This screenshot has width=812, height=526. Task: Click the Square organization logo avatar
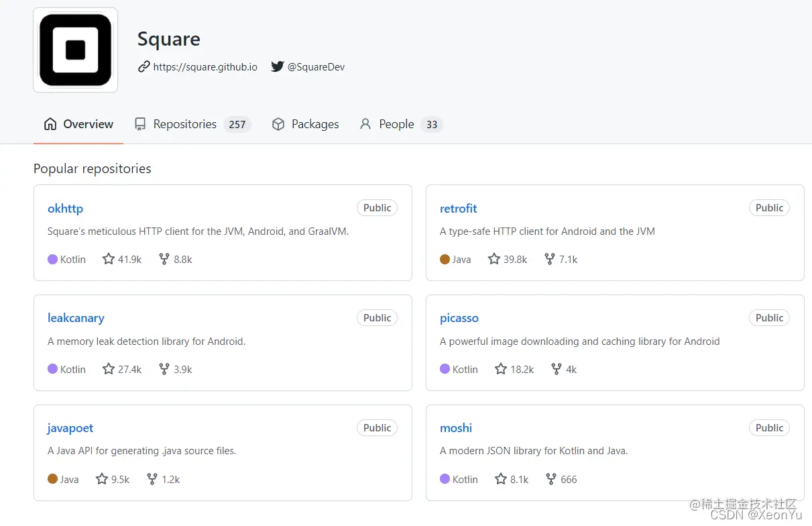(x=75, y=50)
